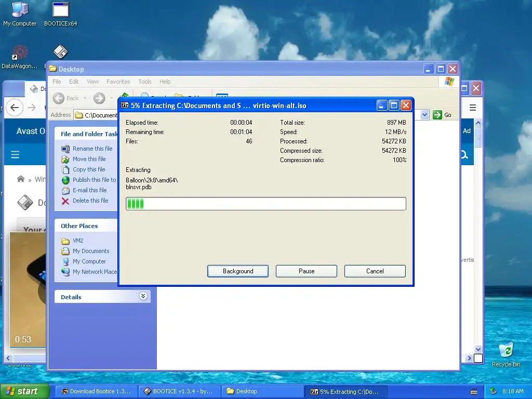Click Forward arrow in Explorer toolbar
The width and height of the screenshot is (532, 399).
tap(99, 98)
